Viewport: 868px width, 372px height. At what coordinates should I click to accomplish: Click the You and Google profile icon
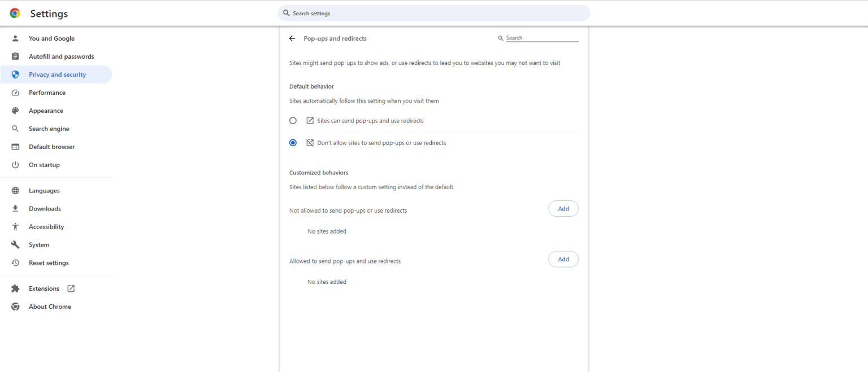click(x=15, y=38)
